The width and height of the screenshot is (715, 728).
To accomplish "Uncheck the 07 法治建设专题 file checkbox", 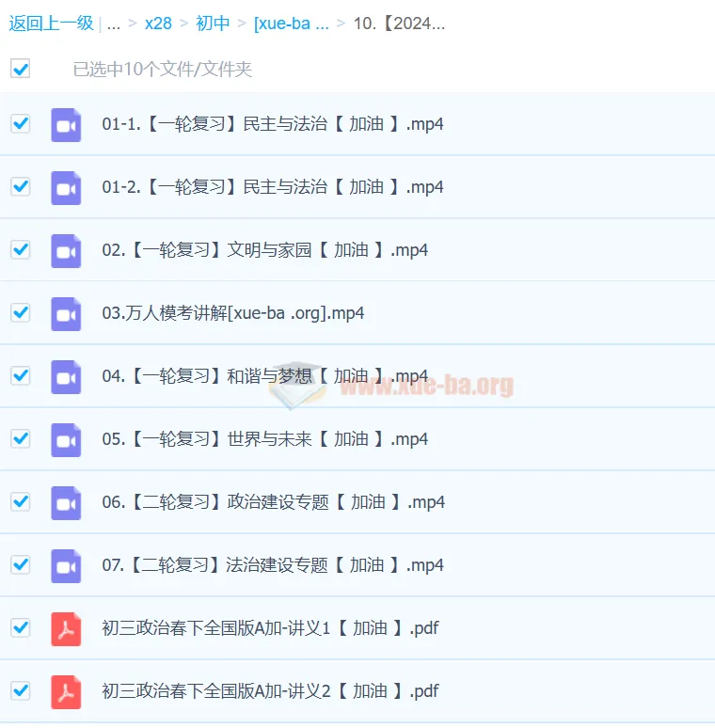I will pos(20,564).
